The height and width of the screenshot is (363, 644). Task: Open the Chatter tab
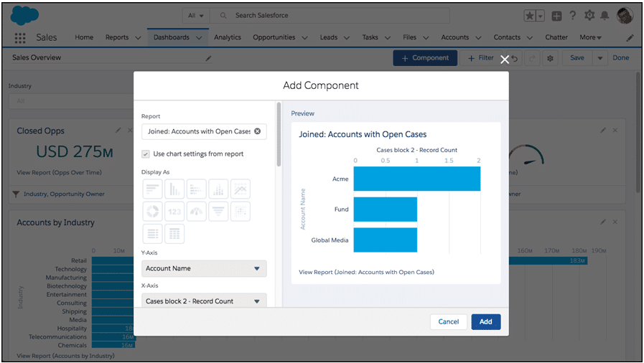[556, 37]
